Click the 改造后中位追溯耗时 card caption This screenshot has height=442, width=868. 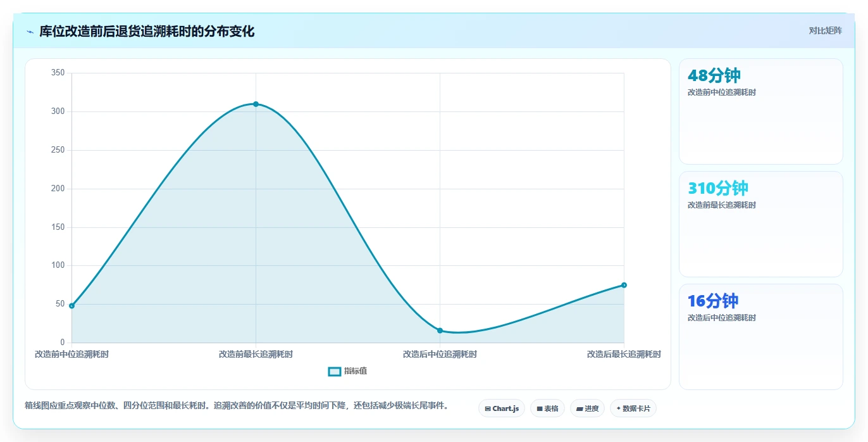[x=721, y=318]
